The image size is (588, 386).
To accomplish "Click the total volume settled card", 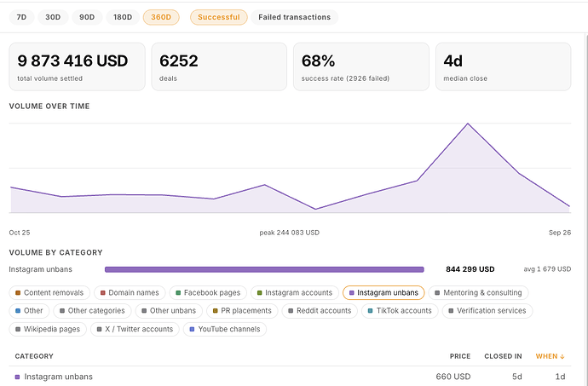I will pos(77,66).
